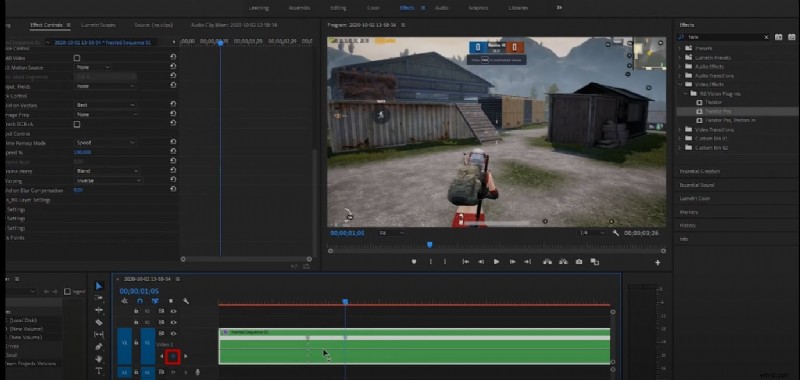Open the Program monitor button editor plus
The image size is (800, 380).
tap(657, 263)
